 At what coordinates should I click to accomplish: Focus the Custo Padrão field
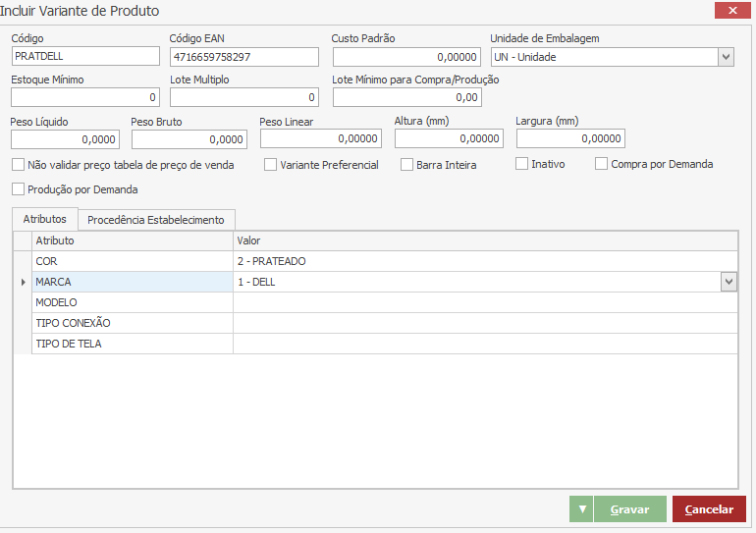tap(405, 57)
